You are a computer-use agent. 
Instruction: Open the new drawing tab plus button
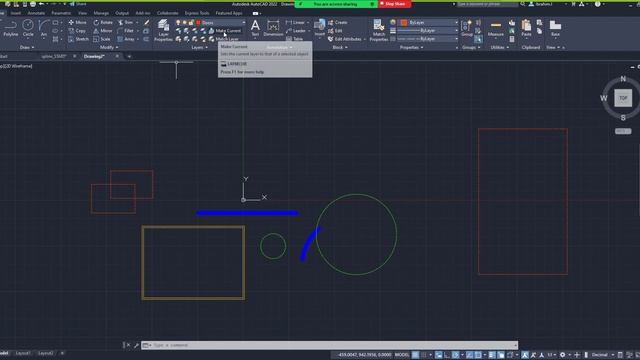(x=129, y=56)
